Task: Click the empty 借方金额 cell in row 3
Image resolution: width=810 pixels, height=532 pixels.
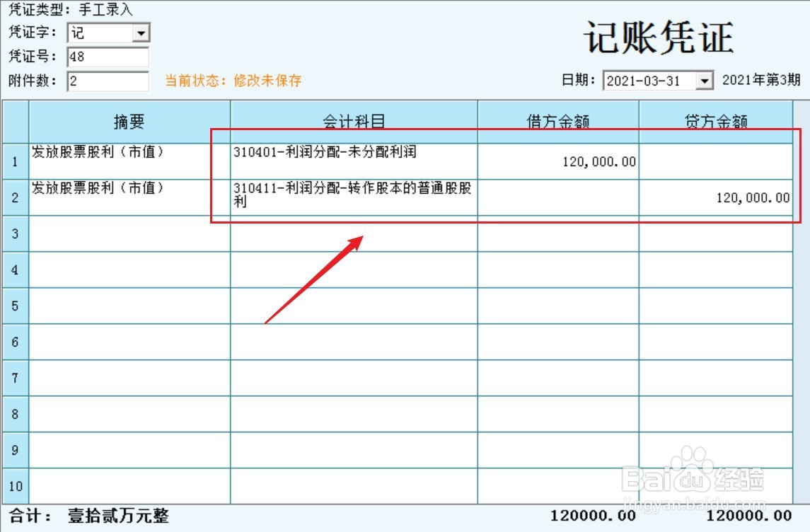Action: pyautogui.click(x=558, y=234)
